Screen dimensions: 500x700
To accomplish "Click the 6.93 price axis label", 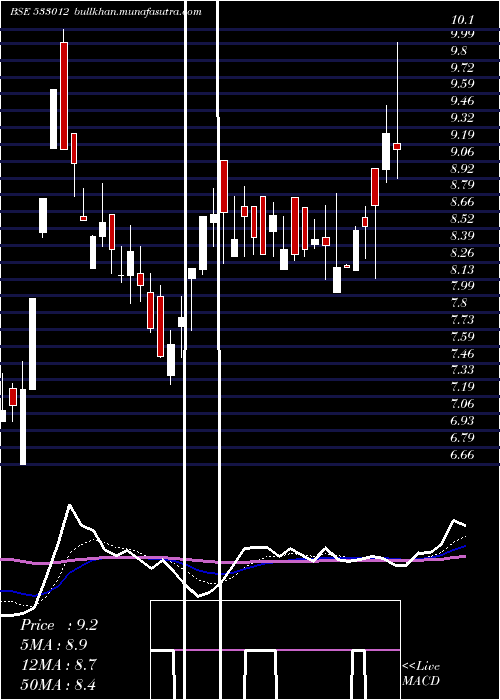I will coord(462,421).
